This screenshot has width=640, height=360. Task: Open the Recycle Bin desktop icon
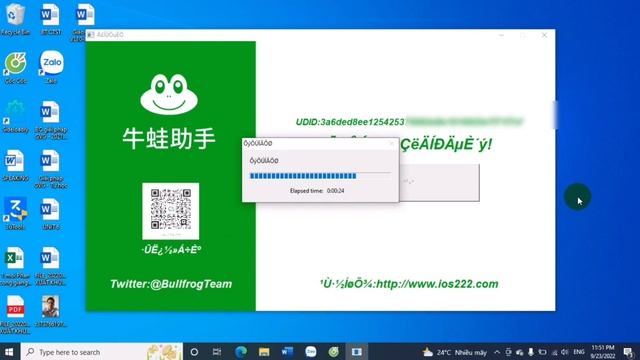pyautogui.click(x=16, y=18)
